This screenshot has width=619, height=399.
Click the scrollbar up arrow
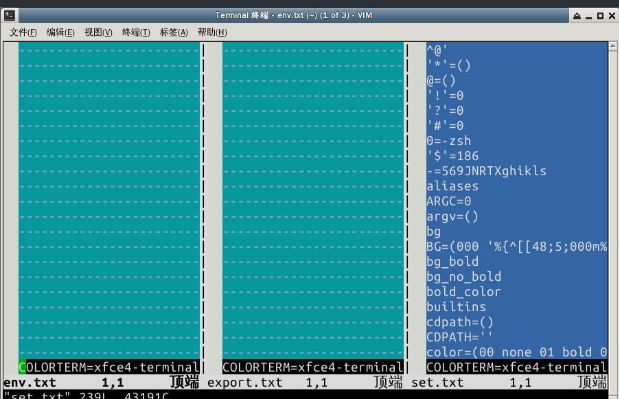pyautogui.click(x=613, y=46)
